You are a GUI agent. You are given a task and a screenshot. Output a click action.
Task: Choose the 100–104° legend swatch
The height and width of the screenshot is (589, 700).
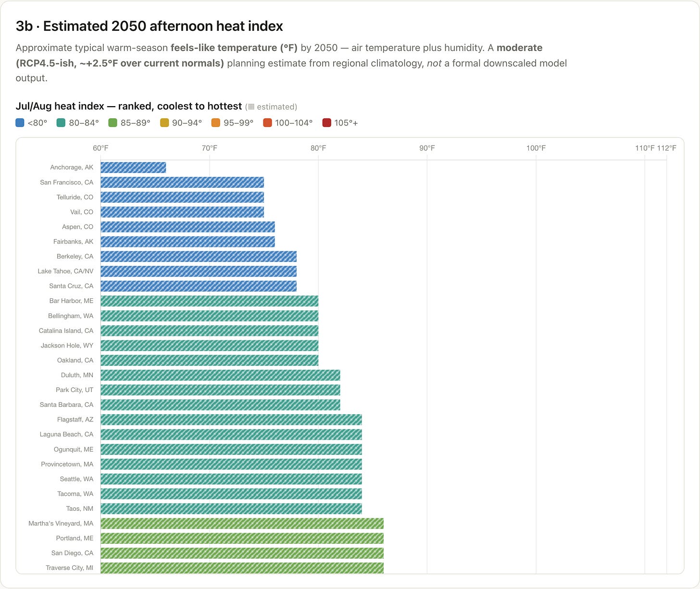[267, 123]
